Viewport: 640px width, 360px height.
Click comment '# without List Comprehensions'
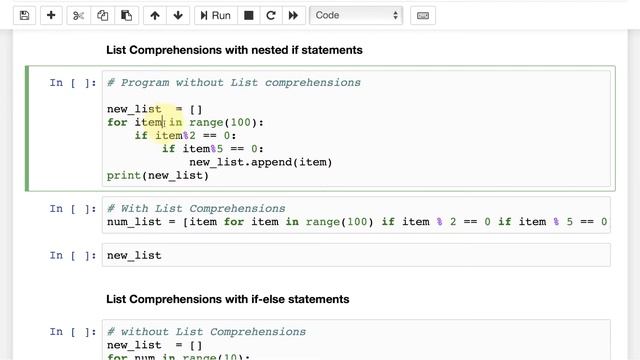coord(207,332)
